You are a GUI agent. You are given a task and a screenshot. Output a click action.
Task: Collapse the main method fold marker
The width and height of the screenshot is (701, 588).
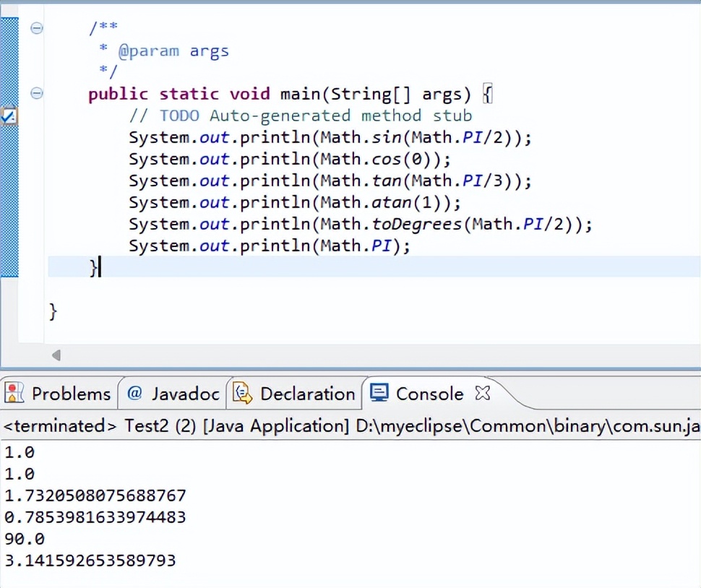click(x=37, y=93)
